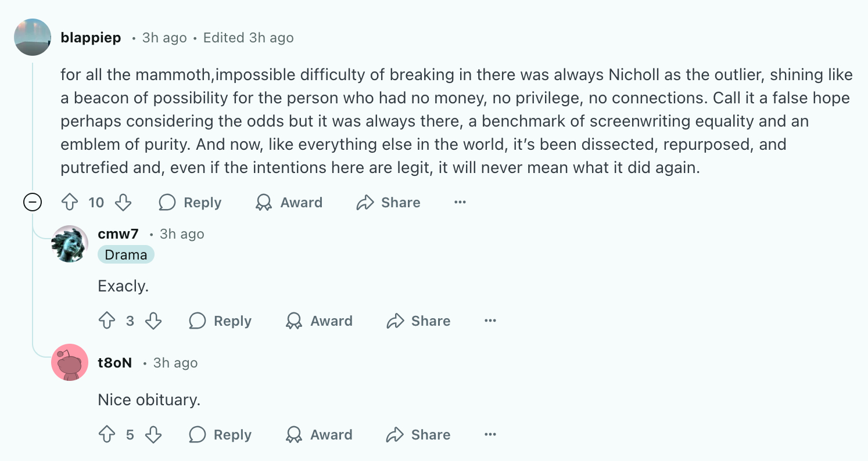868x461 pixels.
Task: Open more options on cmw7's comment
Action: 490,321
